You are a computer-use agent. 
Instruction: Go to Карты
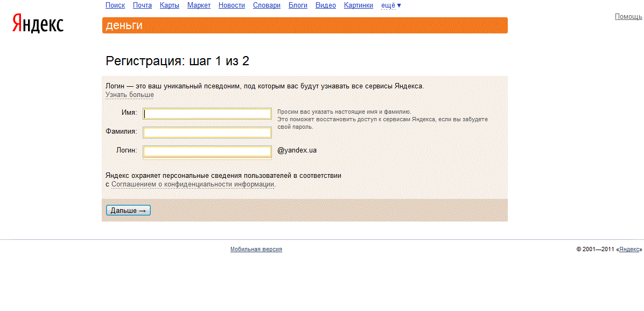click(170, 5)
